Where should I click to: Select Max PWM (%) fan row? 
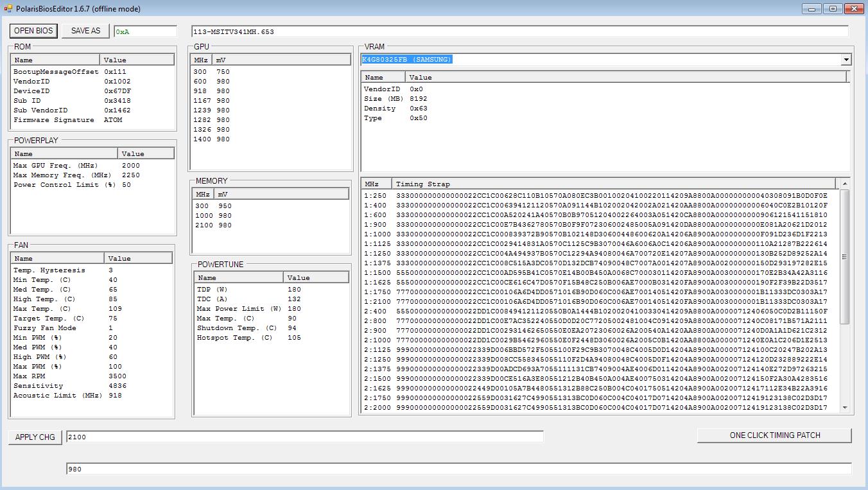click(x=92, y=367)
